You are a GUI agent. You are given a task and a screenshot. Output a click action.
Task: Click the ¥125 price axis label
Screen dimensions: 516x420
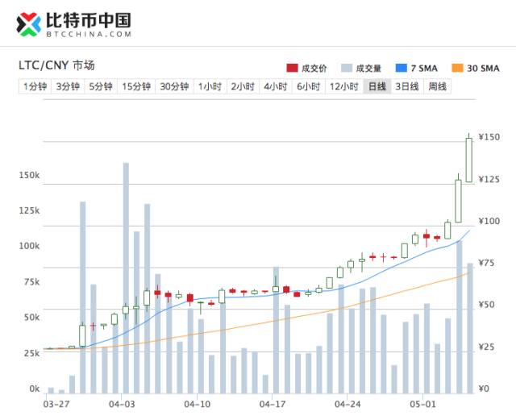489,180
